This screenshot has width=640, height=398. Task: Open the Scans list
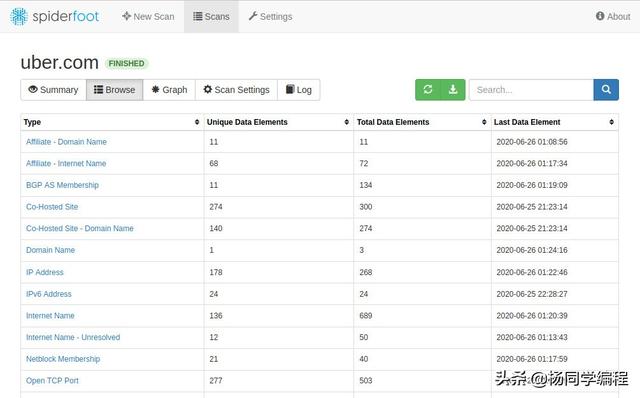coord(211,16)
